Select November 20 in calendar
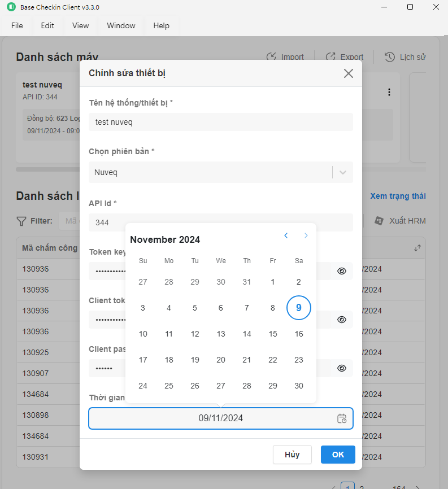The image size is (448, 489). coord(220,360)
